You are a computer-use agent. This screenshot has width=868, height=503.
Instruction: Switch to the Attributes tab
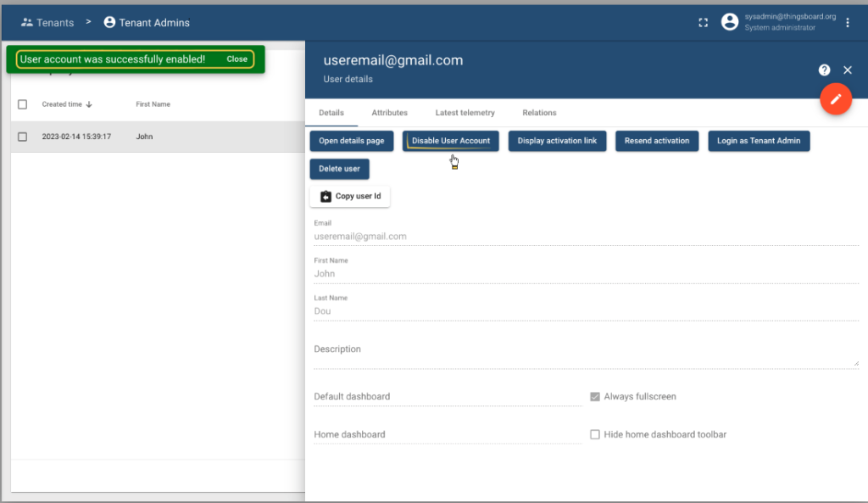[389, 112]
